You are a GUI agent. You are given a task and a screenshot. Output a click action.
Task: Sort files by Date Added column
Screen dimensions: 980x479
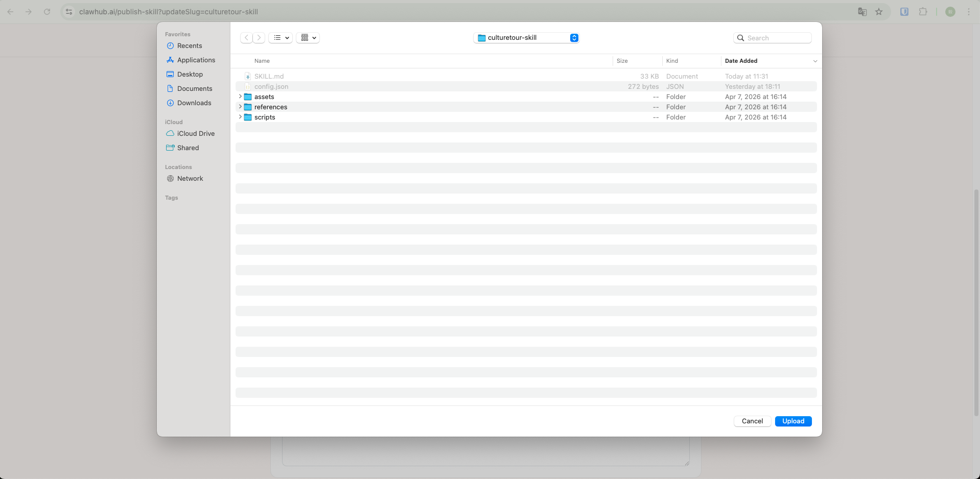[x=741, y=61]
